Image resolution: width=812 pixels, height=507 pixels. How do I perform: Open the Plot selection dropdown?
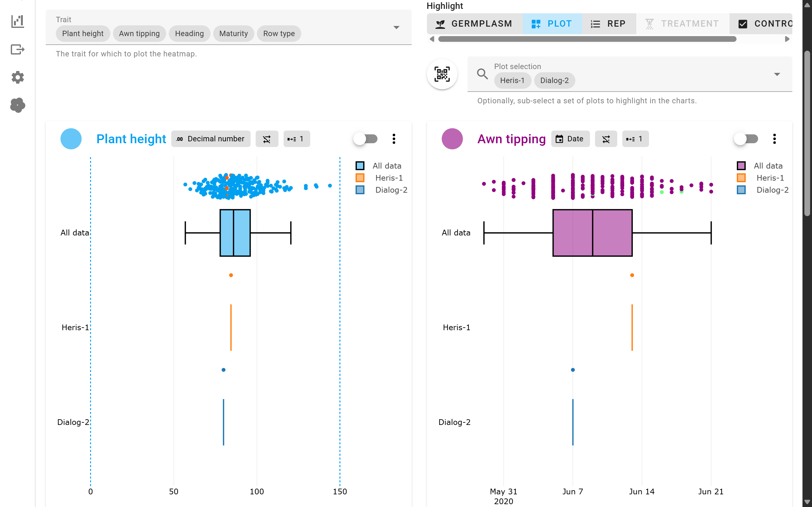[777, 74]
